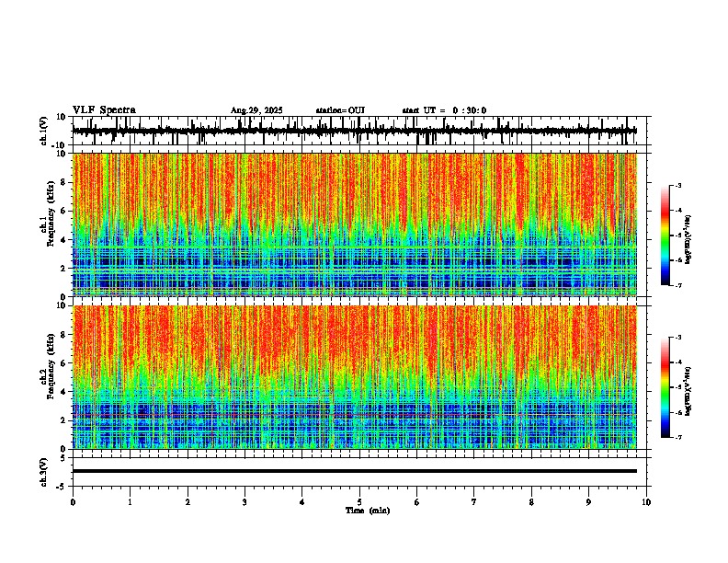This screenshot has height=563, width=728.
Task: Click the ch.2 spectrogram color scale bar
Action: pos(665,387)
